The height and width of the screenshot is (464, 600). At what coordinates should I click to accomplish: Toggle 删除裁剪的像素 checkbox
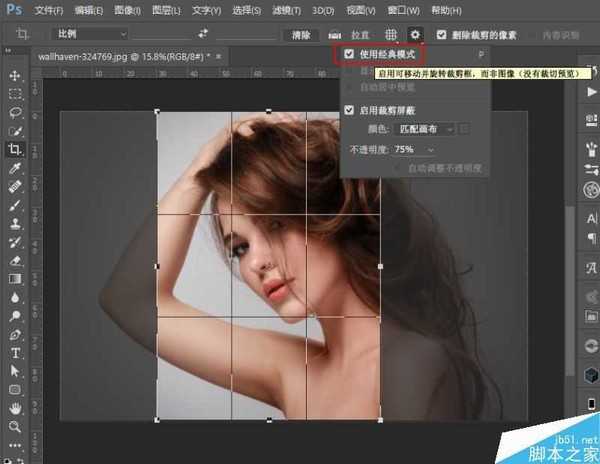[441, 34]
